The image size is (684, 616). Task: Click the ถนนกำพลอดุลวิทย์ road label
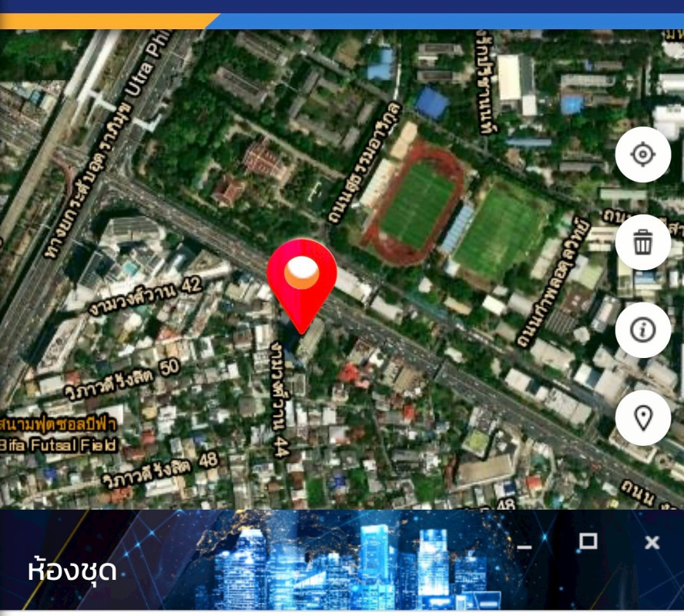pos(553,283)
